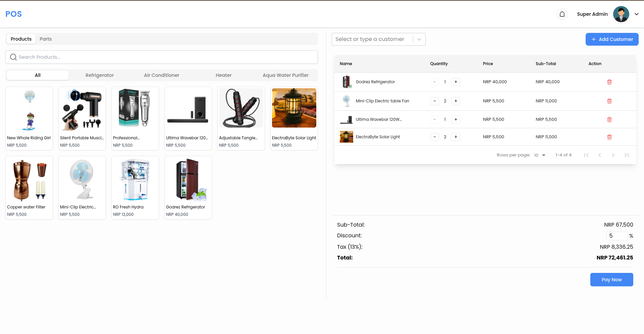The height and width of the screenshot is (334, 644).
Task: Add RO Fresh Hydra product to cart
Action: [x=135, y=187]
